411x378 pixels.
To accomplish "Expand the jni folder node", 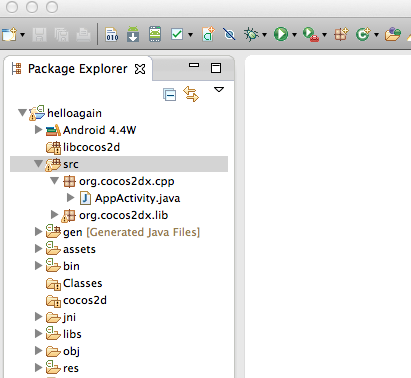I will tap(38, 317).
